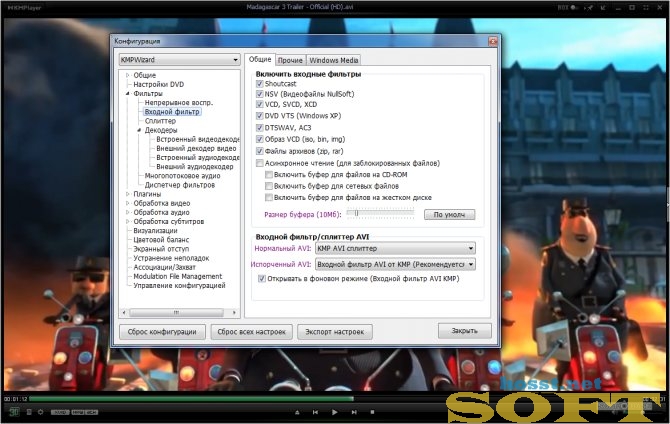The height and width of the screenshot is (424, 670).
Task: Close the Конфигурация dialog with red X
Action: 493,41
